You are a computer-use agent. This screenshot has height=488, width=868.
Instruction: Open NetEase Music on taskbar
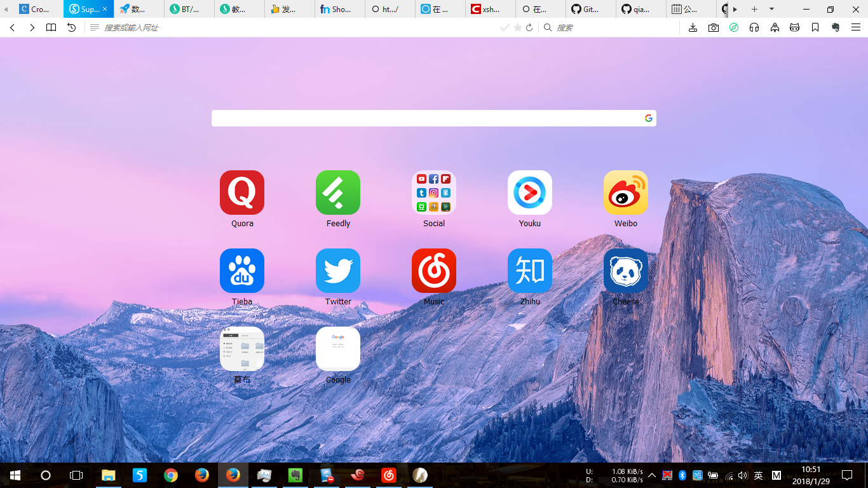[x=388, y=475]
